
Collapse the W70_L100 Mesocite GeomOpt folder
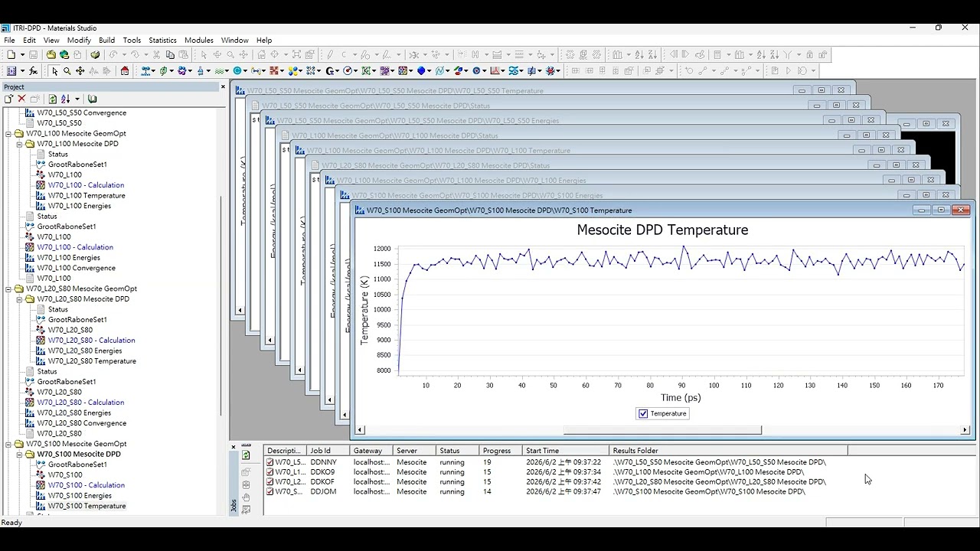pyautogui.click(x=8, y=133)
